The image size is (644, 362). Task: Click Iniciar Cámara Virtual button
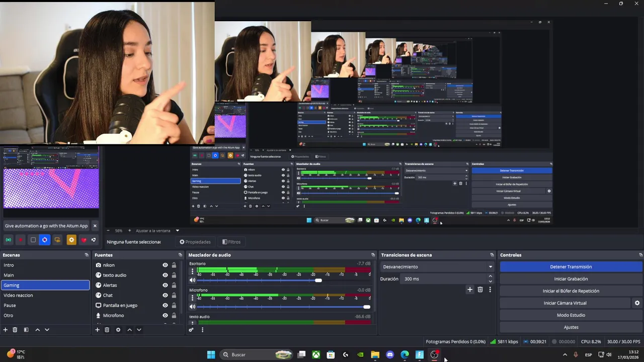[565, 303]
